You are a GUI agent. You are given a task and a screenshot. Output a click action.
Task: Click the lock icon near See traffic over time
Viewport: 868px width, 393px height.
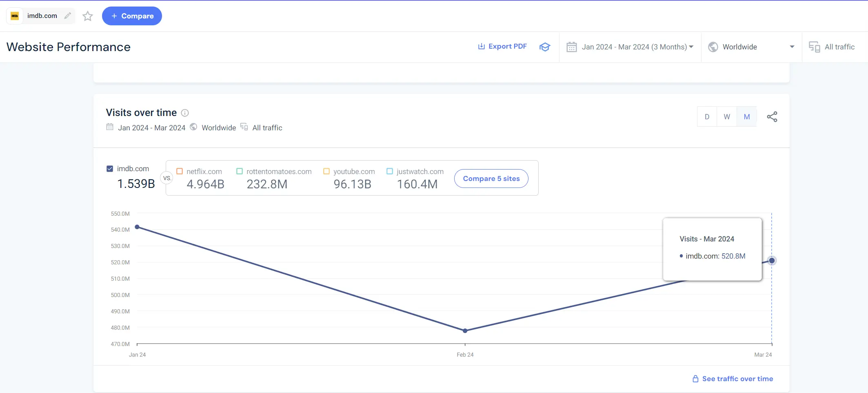(695, 379)
